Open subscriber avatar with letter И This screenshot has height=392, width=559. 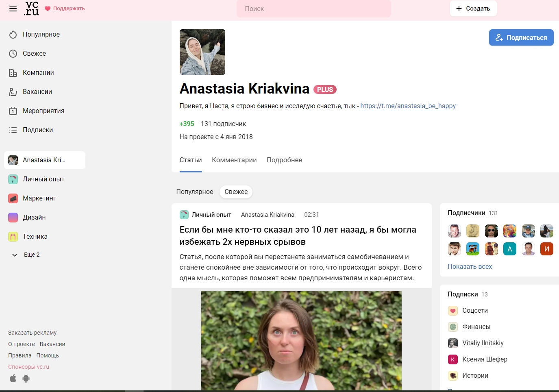(x=547, y=249)
